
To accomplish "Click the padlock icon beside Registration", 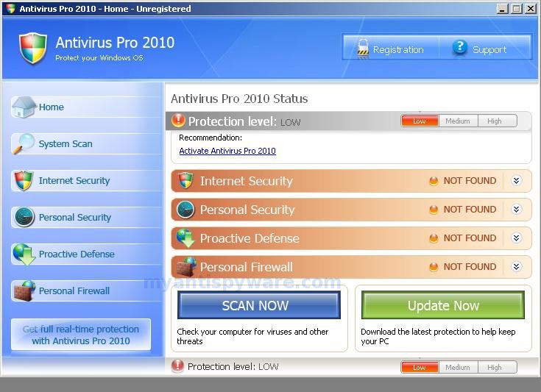I will click(363, 49).
